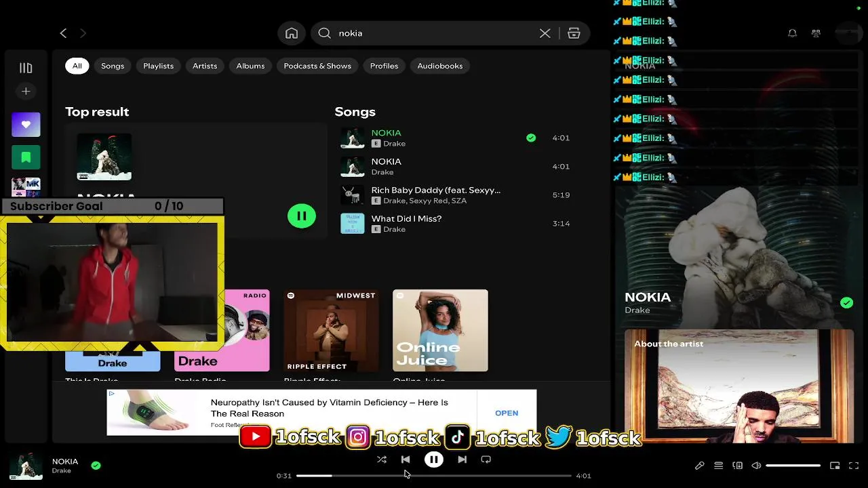
Task: Select the Audiobooks filter chip
Action: point(440,66)
